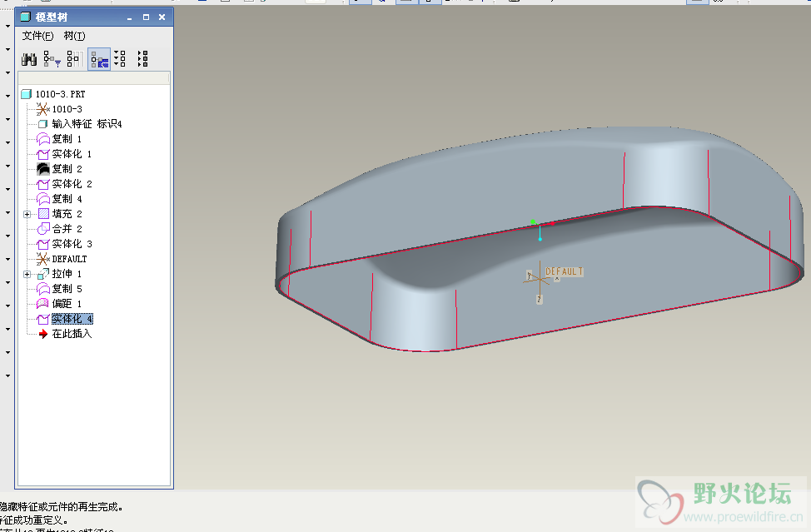
Task: Click the hatched fill icon of 填充 2
Action: pyautogui.click(x=43, y=214)
